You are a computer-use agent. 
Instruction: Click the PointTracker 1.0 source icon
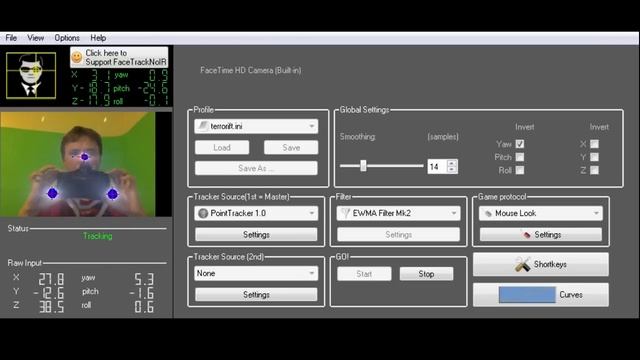coord(203,213)
